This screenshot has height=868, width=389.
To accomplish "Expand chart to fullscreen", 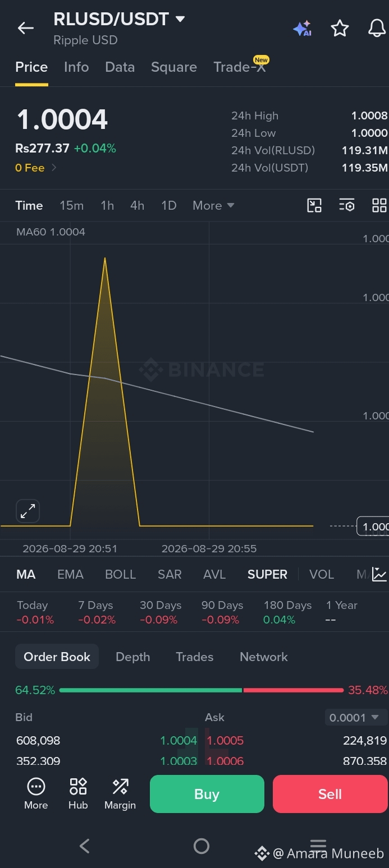I will 28,511.
